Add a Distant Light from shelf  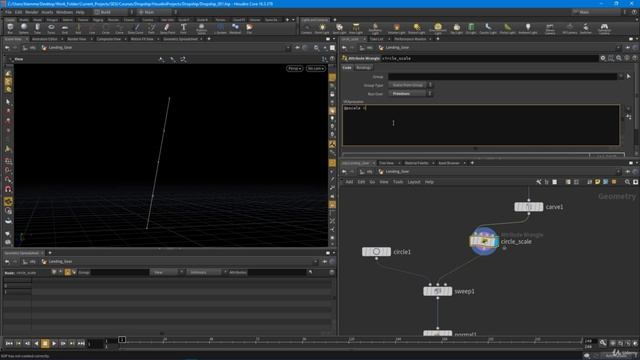(x=416, y=29)
